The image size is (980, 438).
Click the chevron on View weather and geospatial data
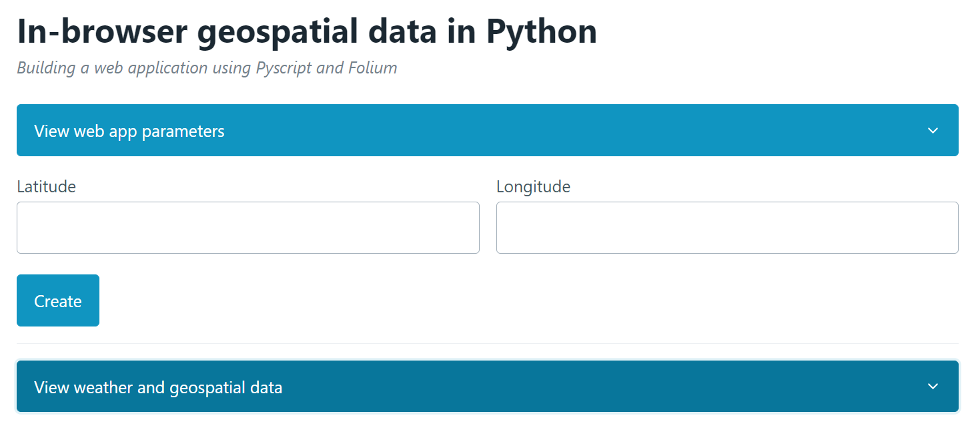(933, 387)
